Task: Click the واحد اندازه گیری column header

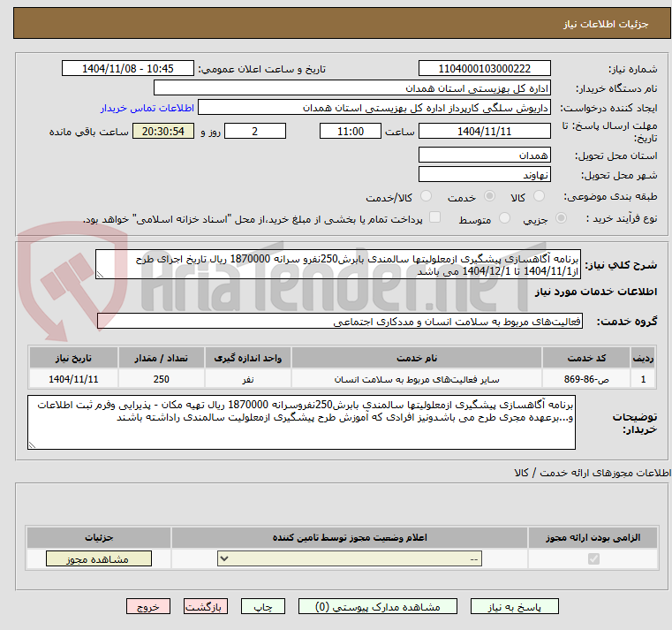Action: pyautogui.click(x=248, y=358)
